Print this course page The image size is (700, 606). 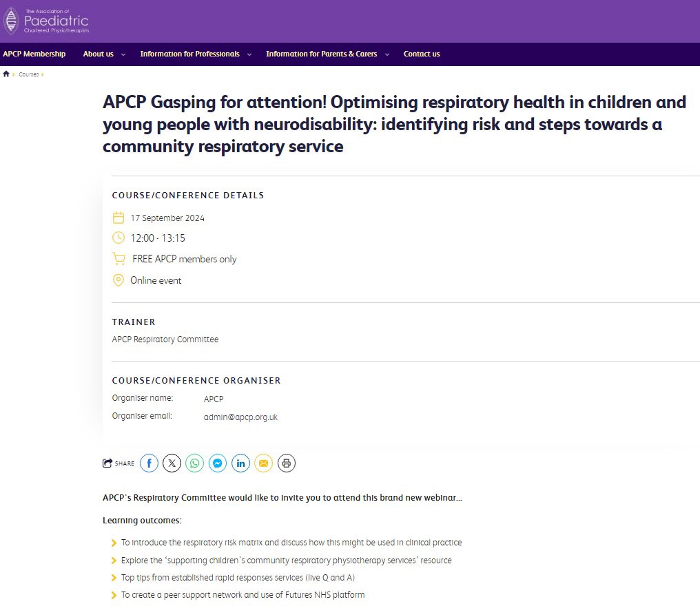(x=287, y=463)
